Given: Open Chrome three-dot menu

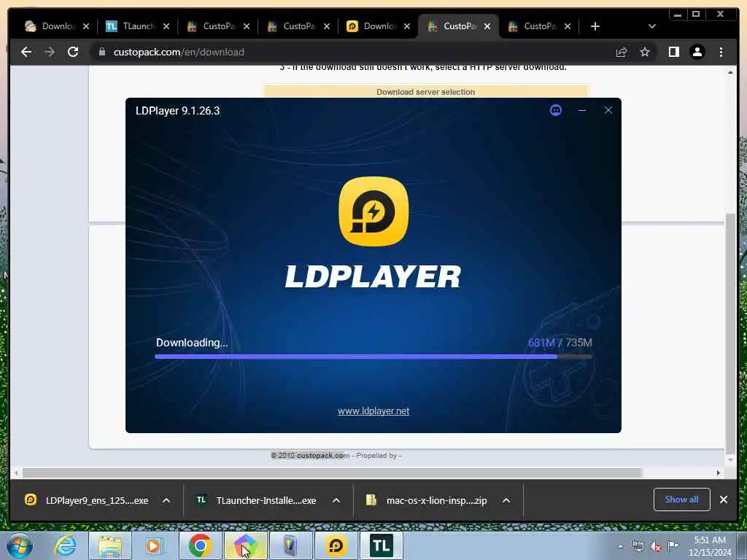Looking at the screenshot, I should (x=721, y=52).
